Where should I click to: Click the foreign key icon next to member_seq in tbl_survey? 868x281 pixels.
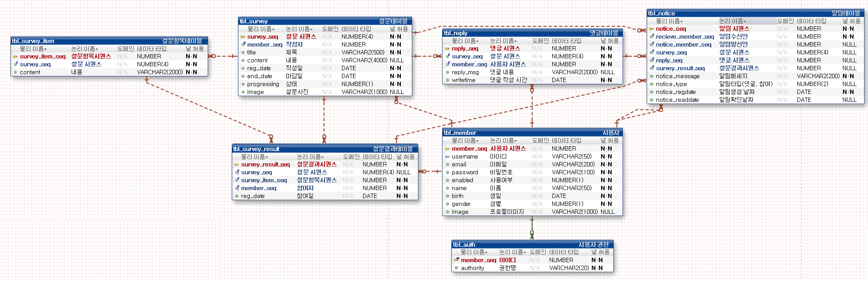[243, 44]
